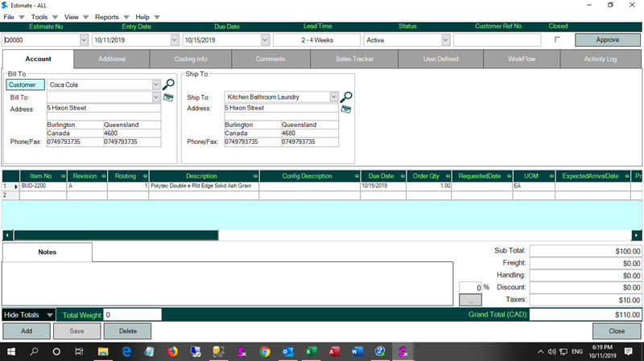Open the Customer dropdown showing Coca Cola
Image resolution: width=644 pixels, height=361 pixels.
156,84
